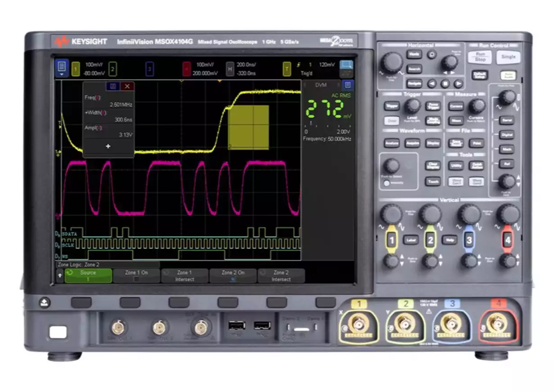Toggle acquisition with the Run/Stop key
This screenshot has width=554, height=392.
[480, 57]
